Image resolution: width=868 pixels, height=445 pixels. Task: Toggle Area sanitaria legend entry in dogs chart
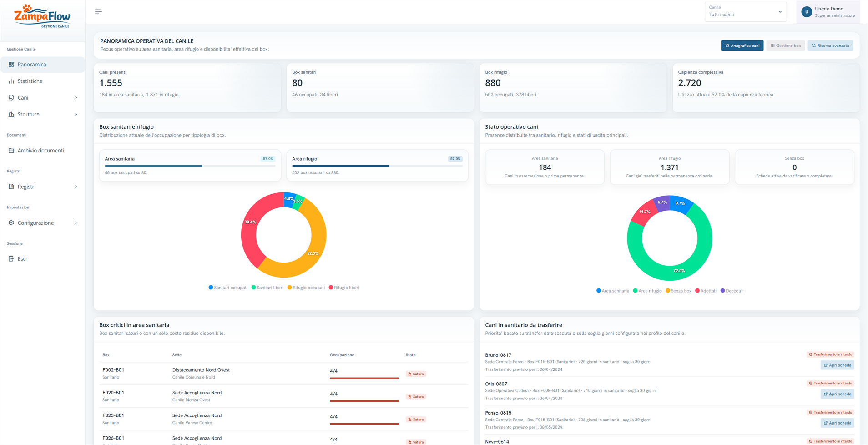[x=613, y=291]
